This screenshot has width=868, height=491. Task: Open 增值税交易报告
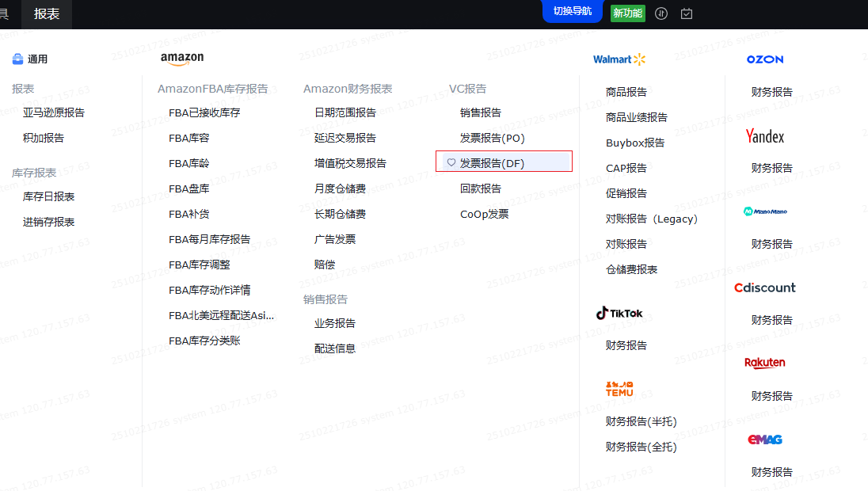tap(350, 163)
